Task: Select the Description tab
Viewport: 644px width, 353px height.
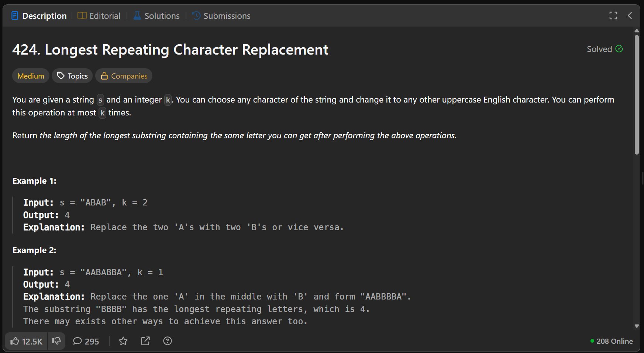Action: pyautogui.click(x=39, y=16)
